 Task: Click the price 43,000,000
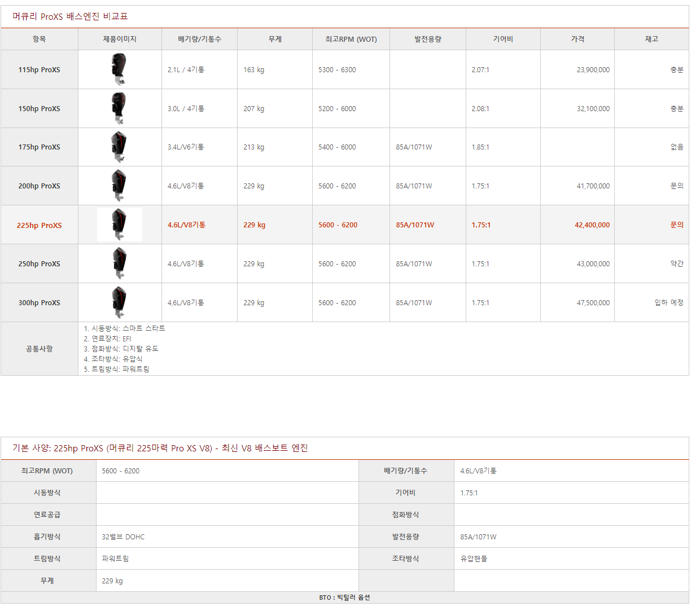593,264
